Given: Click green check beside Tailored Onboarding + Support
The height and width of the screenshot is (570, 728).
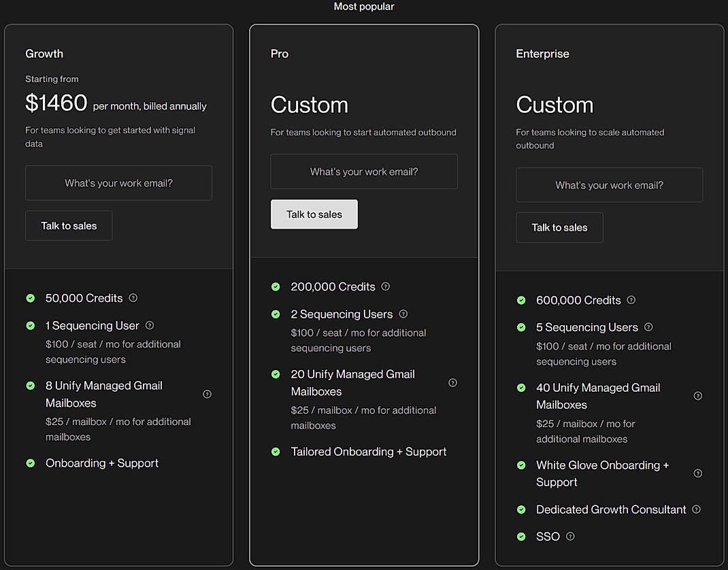Looking at the screenshot, I should tap(276, 452).
